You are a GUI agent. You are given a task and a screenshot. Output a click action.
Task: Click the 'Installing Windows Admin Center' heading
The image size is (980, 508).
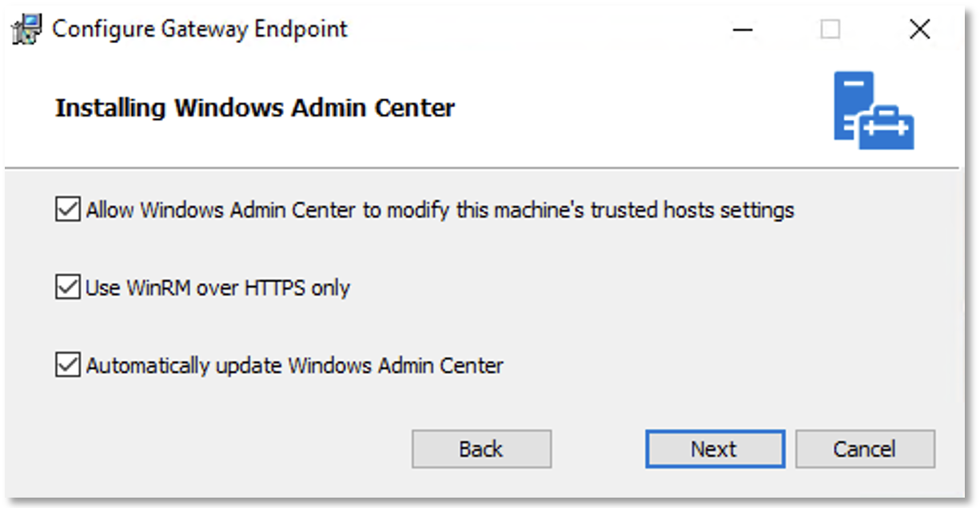coord(255,108)
